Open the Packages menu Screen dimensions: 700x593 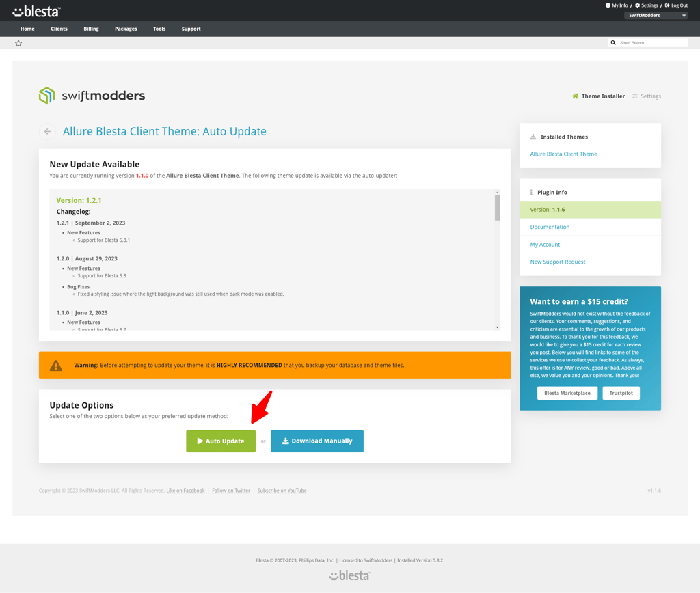tap(126, 29)
